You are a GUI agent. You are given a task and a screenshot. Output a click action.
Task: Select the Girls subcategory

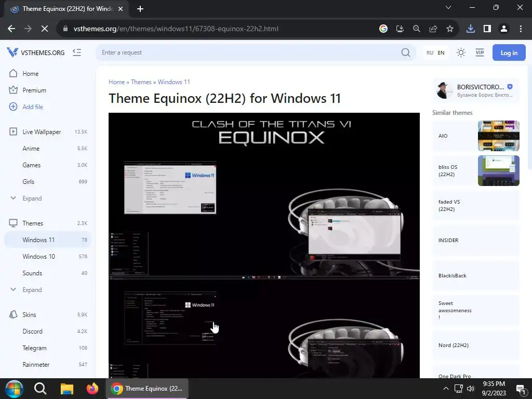click(47, 181)
